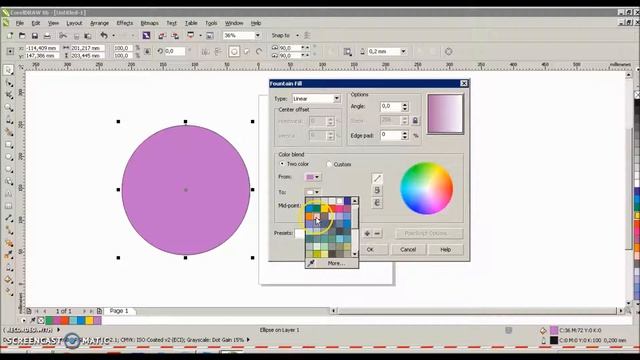Click the Open folder toolbar icon
This screenshot has width=640, height=360.
tap(22, 36)
